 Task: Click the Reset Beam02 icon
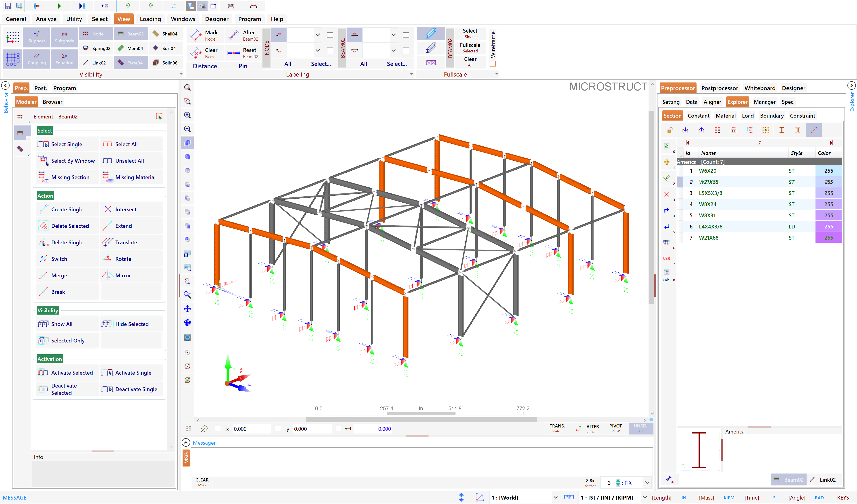pos(234,53)
